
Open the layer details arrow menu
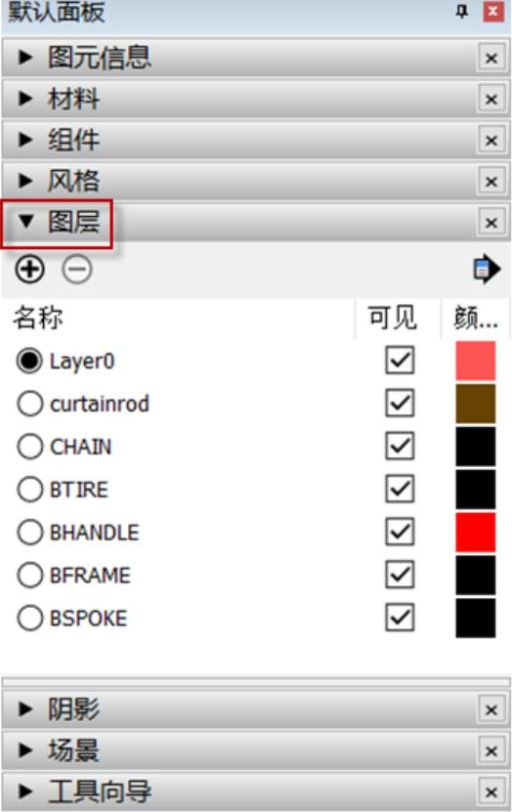coord(488,270)
